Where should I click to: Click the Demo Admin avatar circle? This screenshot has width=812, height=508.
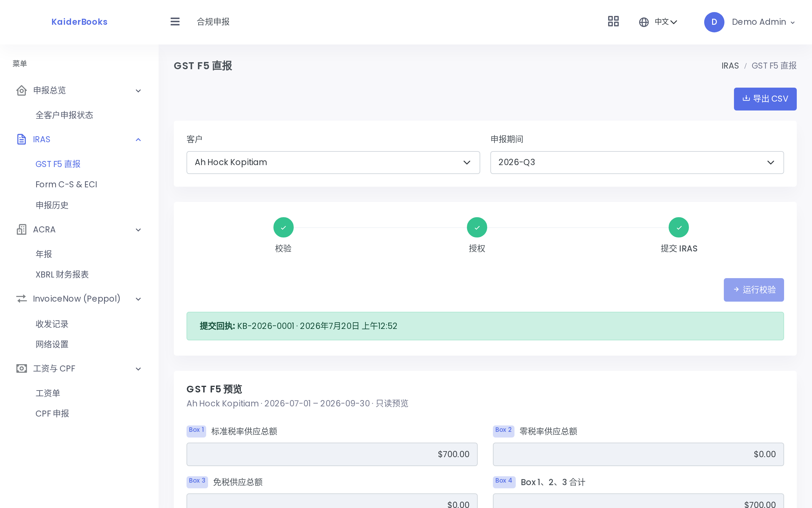coord(714,22)
